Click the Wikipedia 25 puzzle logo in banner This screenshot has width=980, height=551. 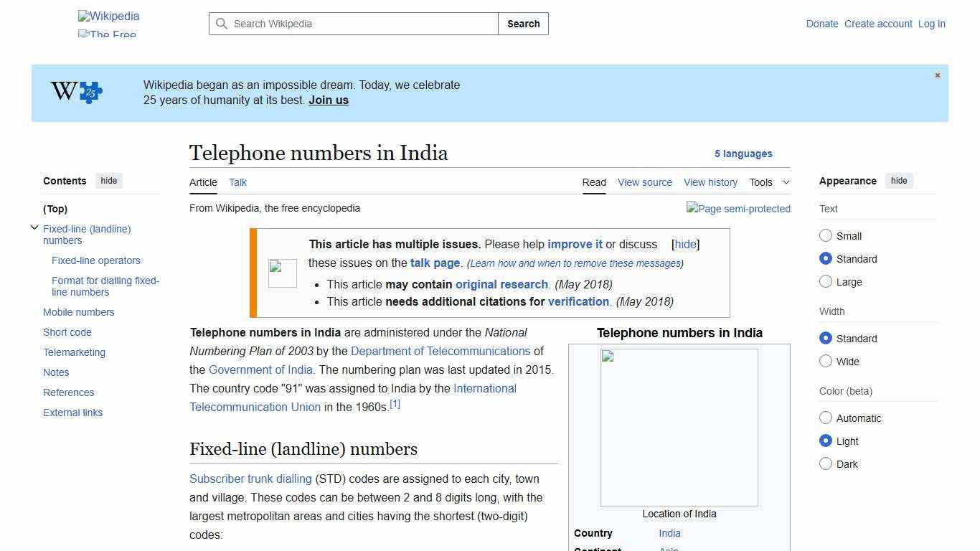pos(75,92)
